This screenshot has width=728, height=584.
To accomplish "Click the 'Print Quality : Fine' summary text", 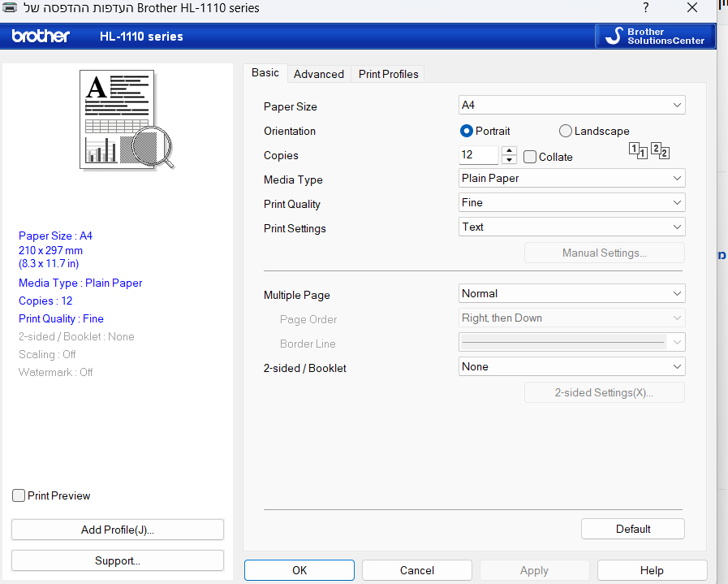I will (x=61, y=318).
